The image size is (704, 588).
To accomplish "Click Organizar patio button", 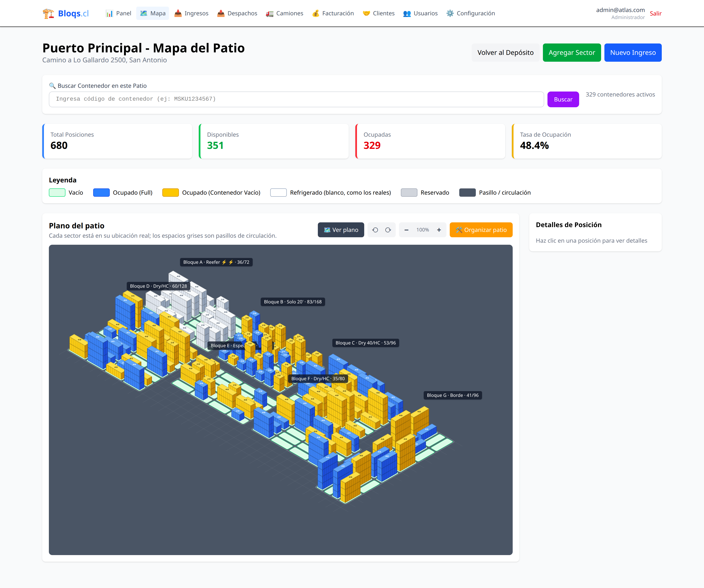I will (481, 230).
